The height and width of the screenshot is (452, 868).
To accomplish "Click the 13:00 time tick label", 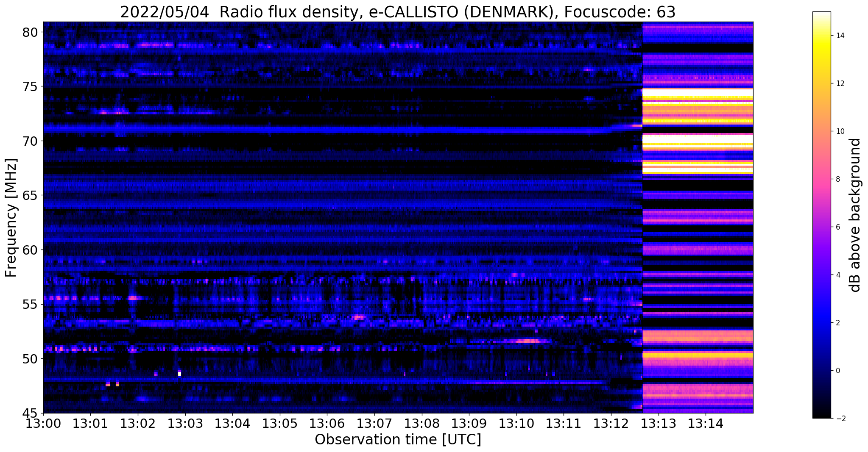I will click(43, 423).
